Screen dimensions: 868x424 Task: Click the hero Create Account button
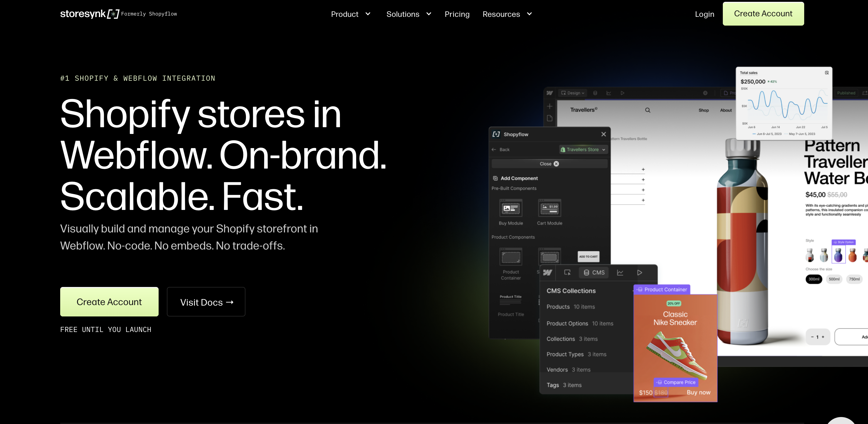109,302
